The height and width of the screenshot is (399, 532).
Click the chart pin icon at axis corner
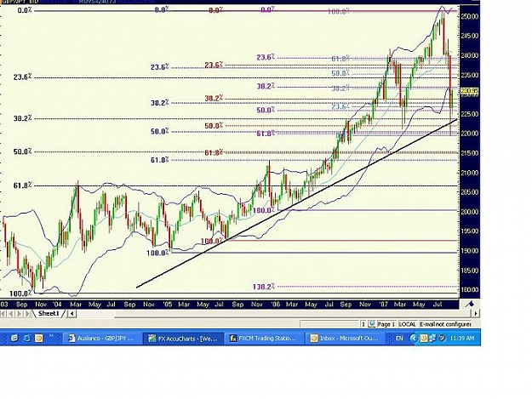click(470, 304)
